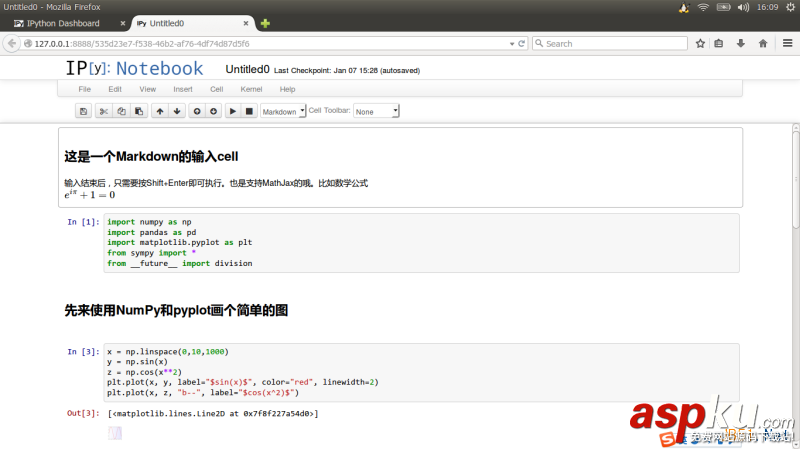Screen dimensions: 800x449
Task: Open the volume indicator
Action: point(743,7)
